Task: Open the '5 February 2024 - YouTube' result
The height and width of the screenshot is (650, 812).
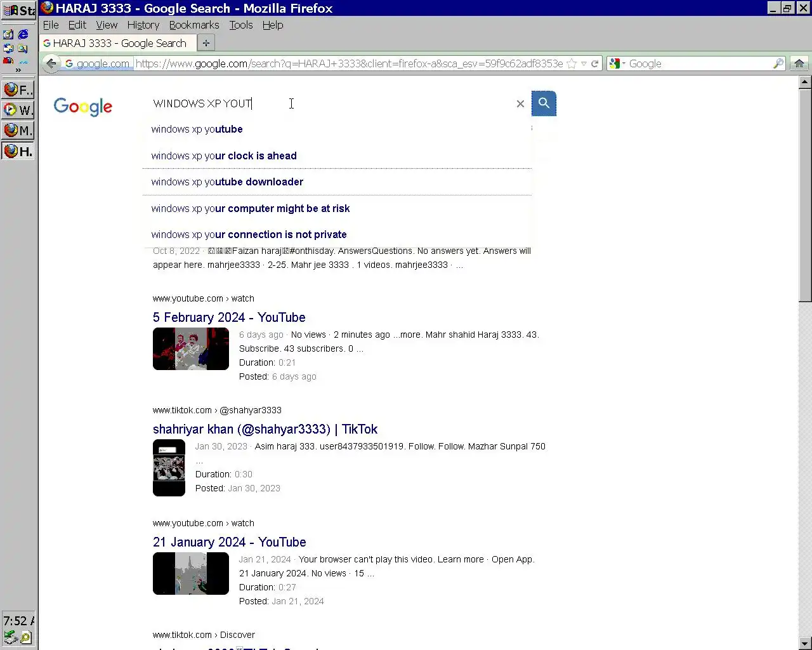Action: point(229,317)
